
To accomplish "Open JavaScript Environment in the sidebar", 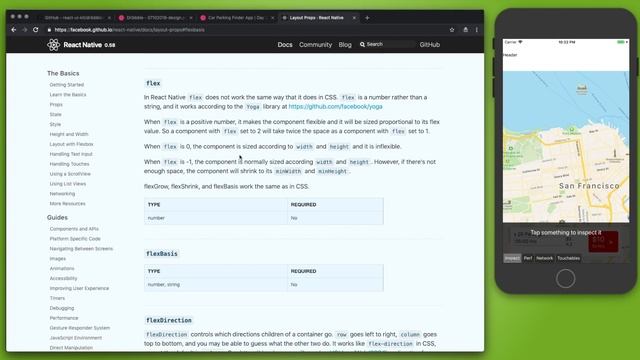I will pos(76,338).
